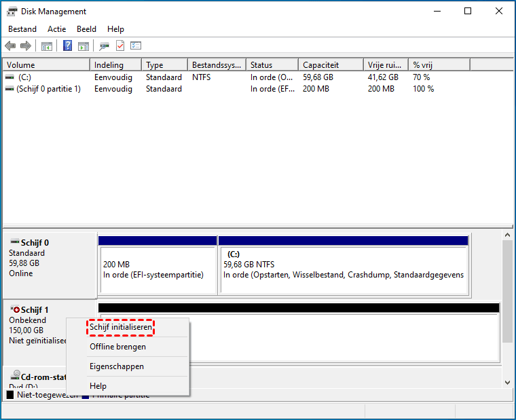Click the show/hide console tree icon
The image size is (516, 420).
[x=47, y=46]
